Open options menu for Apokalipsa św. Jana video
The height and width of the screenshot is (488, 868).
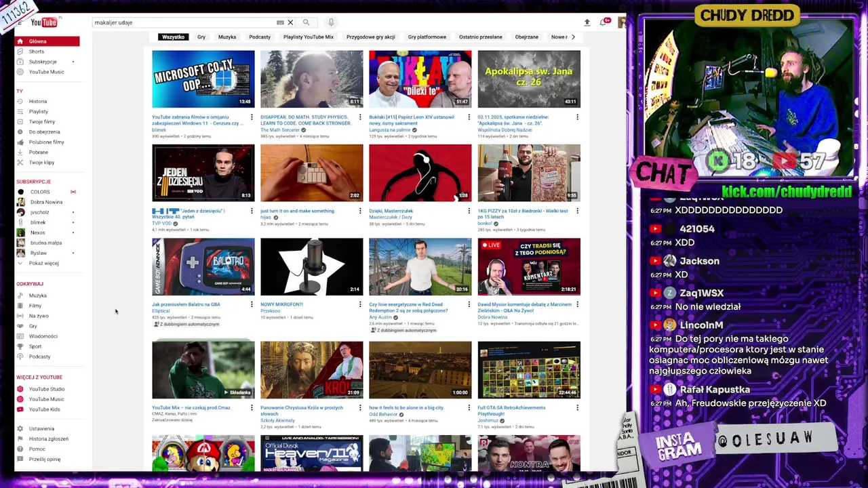click(x=577, y=117)
